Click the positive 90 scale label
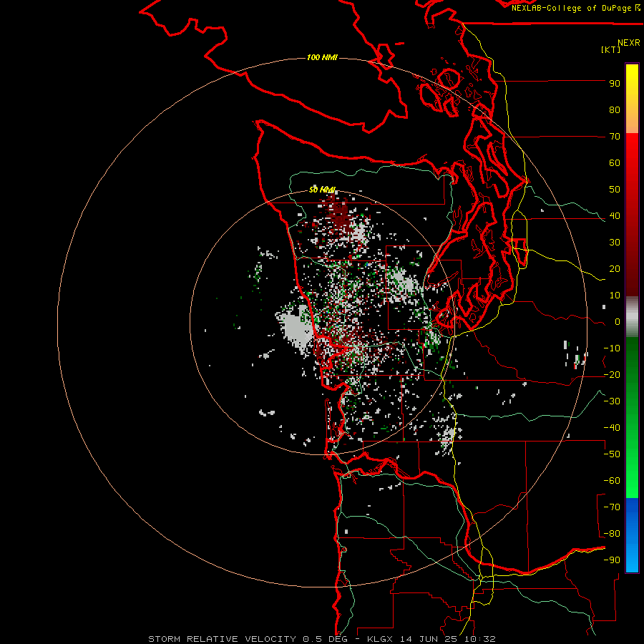This screenshot has width=644, height=644. coord(615,84)
